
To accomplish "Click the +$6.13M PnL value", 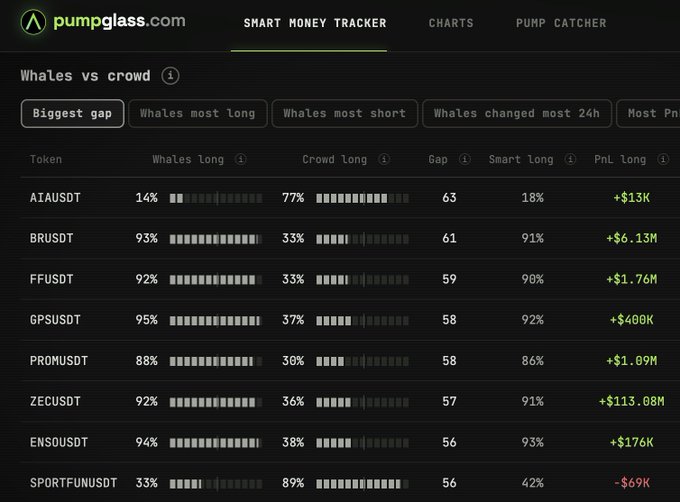I will 631,238.
